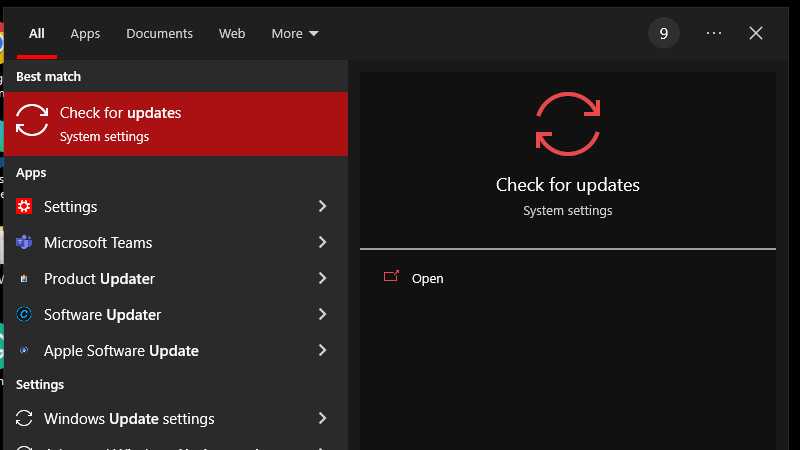800x450 pixels.
Task: Expand the Microsoft Teams result arrow
Action: 322,242
